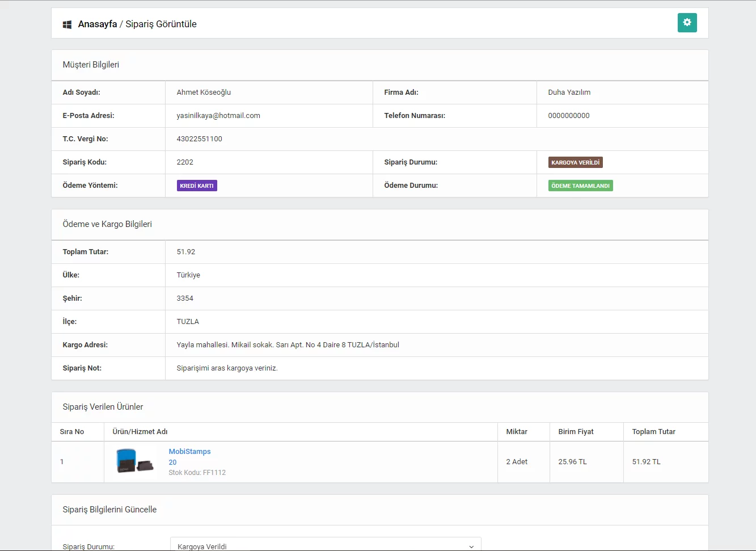
Task: Open the Sipariş Durumu dropdown
Action: click(x=325, y=546)
